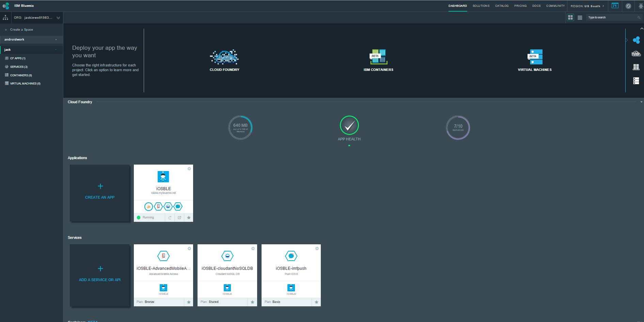Open the iOSBLE-imfpush service name
Screen dimensions: 644x322
pos(291,269)
